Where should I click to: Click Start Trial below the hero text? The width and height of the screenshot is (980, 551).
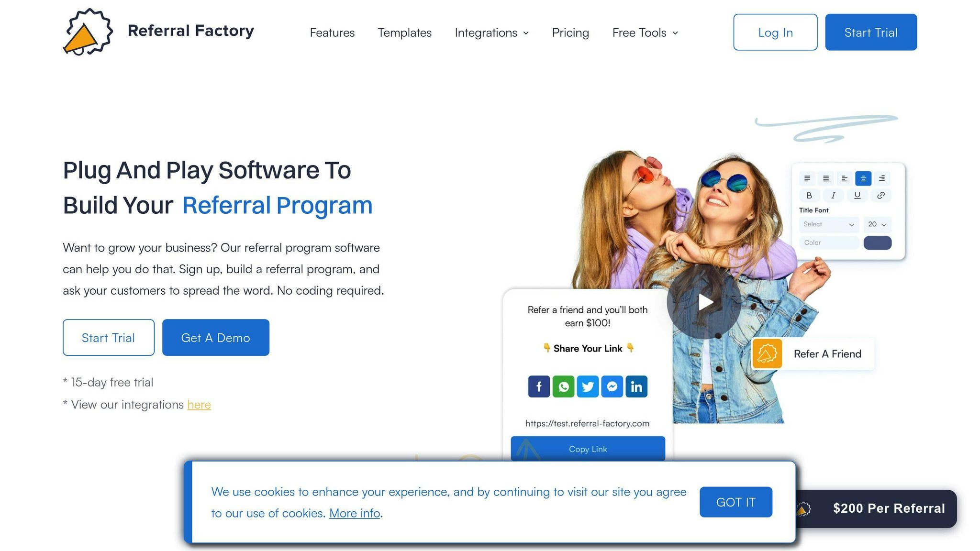coord(109,338)
